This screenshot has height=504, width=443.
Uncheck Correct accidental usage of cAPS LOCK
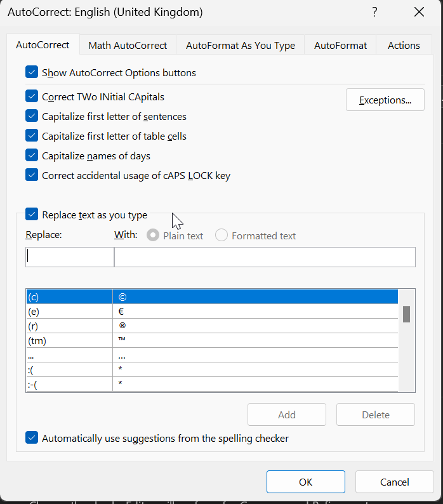pyautogui.click(x=32, y=175)
